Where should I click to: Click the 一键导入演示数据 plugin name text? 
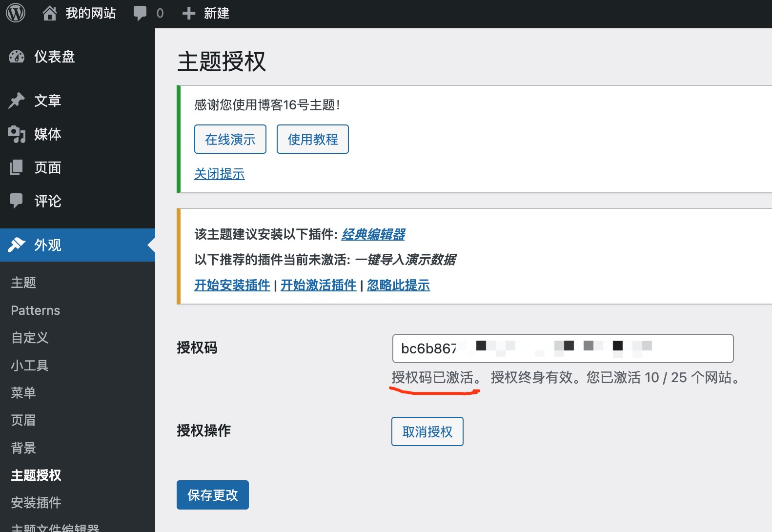point(406,260)
